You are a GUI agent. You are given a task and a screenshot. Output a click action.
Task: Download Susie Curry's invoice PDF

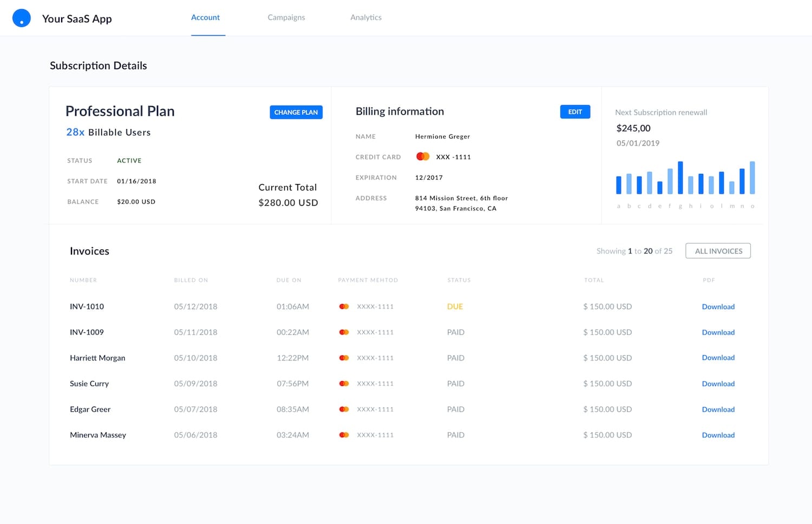718,383
